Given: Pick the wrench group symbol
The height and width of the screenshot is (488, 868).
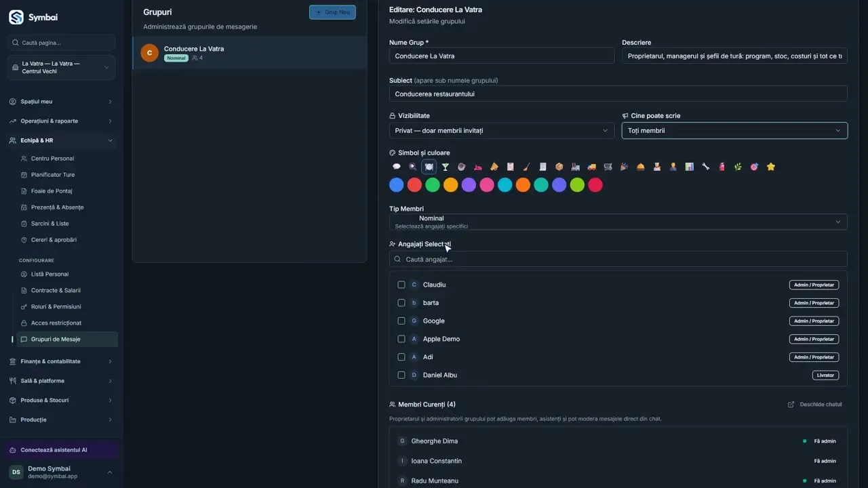Looking at the screenshot, I should click(706, 167).
